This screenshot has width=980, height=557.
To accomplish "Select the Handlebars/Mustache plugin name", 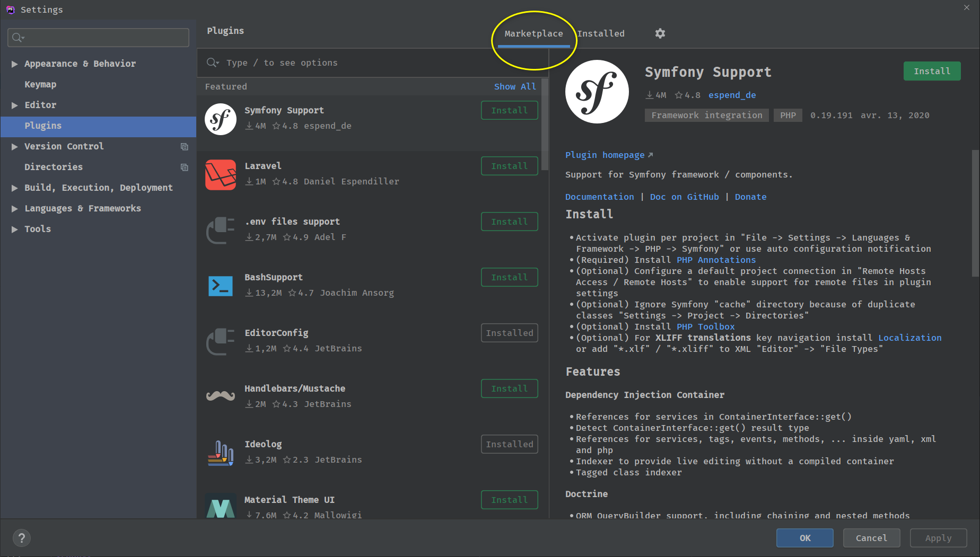I will (295, 388).
